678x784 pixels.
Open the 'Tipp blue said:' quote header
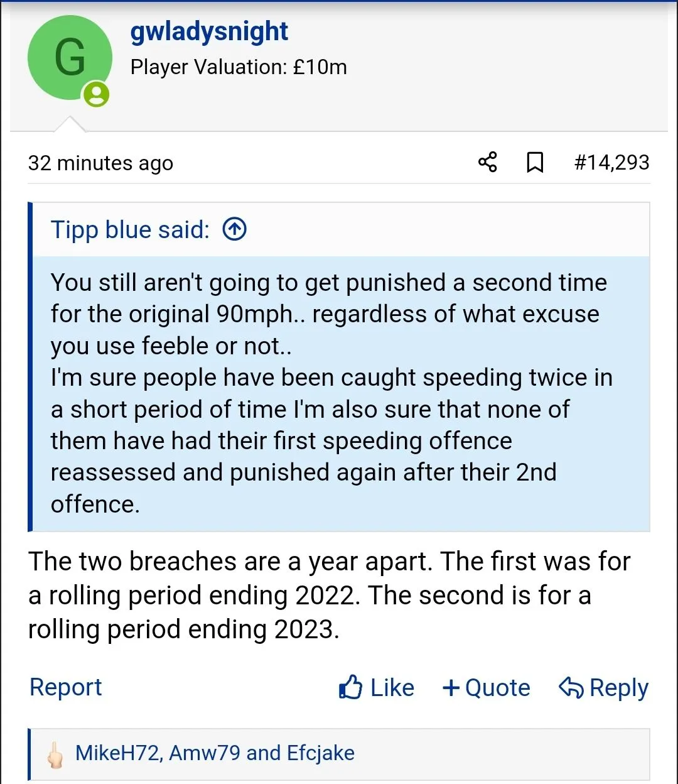(130, 230)
